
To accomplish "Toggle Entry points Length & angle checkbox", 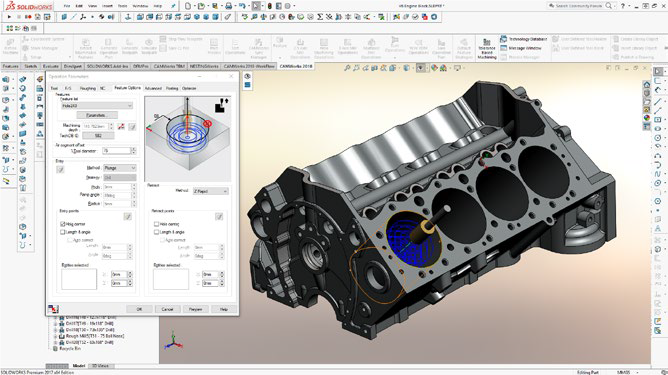I will [63, 232].
